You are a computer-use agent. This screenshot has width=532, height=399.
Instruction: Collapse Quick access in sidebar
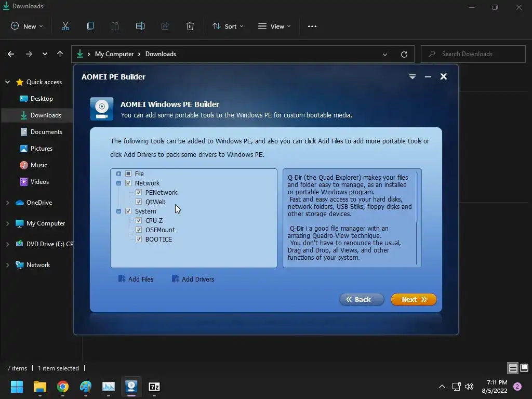pos(7,82)
